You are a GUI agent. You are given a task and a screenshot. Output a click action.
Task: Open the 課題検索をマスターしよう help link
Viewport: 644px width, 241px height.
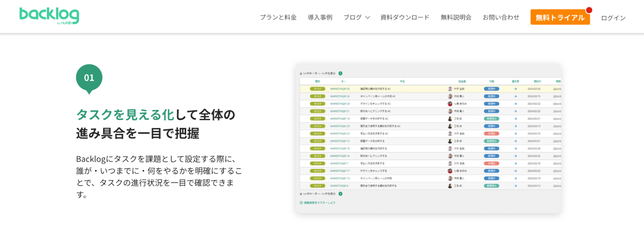(x=318, y=203)
